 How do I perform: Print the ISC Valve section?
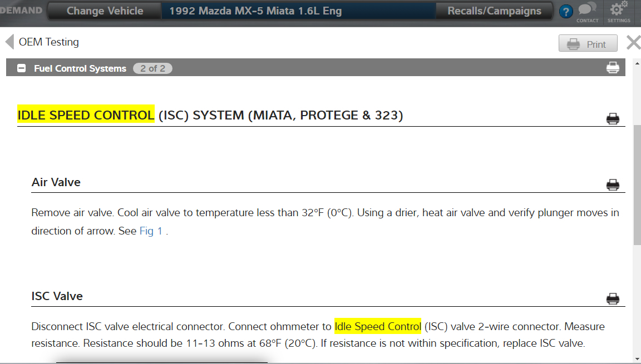point(613,299)
